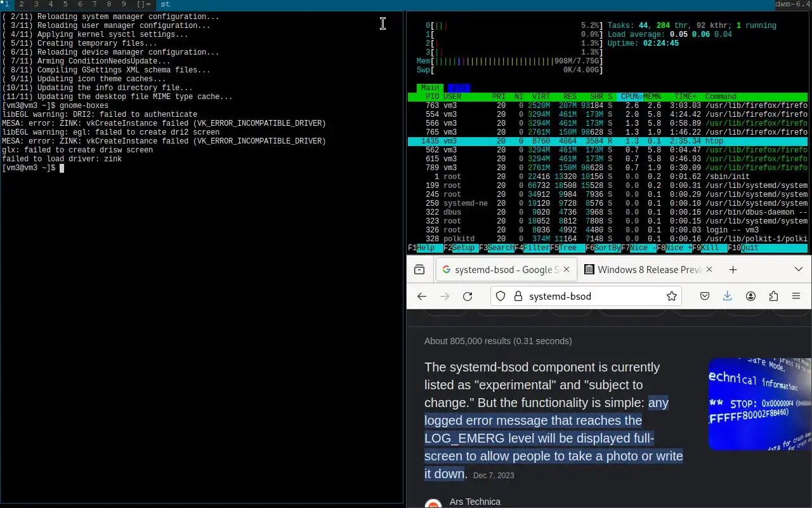This screenshot has height=508, width=812.
Task: Switch to dwm tag 9
Action: coord(124,4)
